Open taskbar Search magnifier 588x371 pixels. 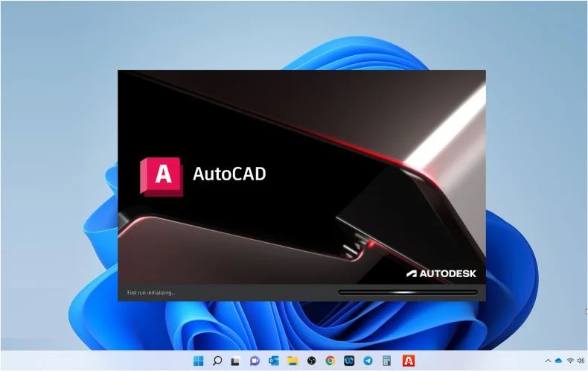[x=217, y=361]
